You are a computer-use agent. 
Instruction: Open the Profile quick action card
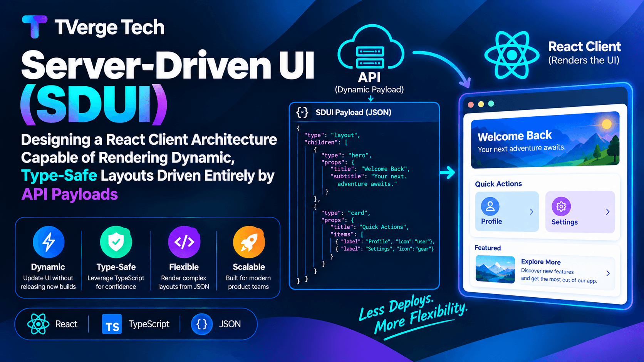(507, 211)
